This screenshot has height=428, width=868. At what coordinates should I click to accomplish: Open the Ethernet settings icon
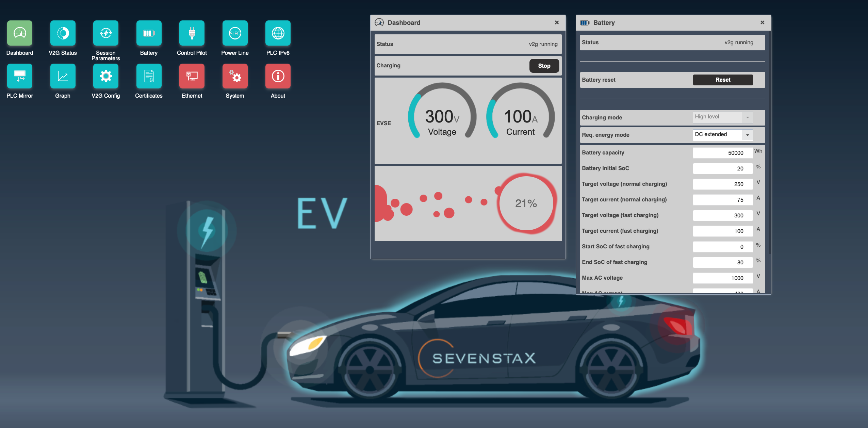192,76
